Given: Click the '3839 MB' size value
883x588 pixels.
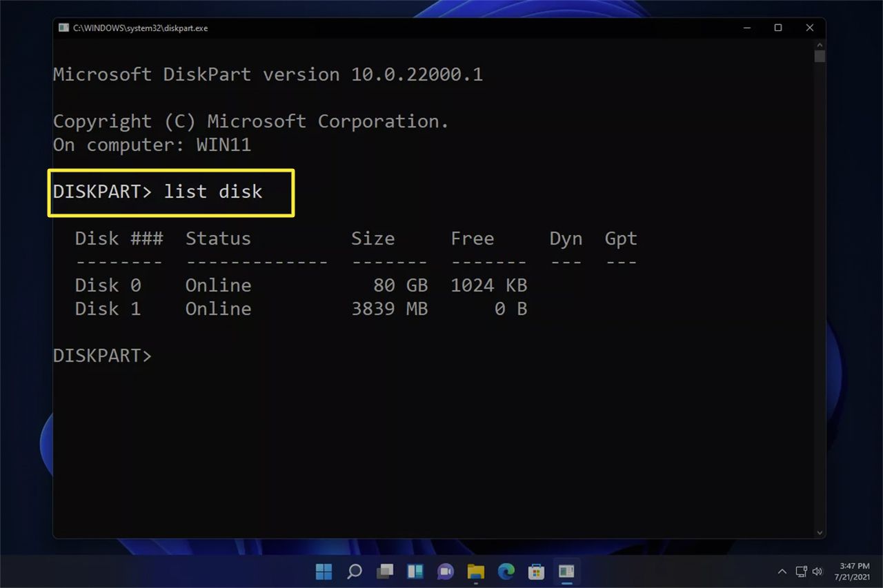Looking at the screenshot, I should (390, 309).
